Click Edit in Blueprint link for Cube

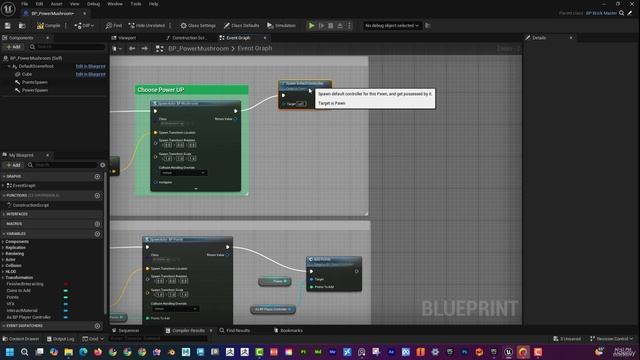click(x=91, y=74)
